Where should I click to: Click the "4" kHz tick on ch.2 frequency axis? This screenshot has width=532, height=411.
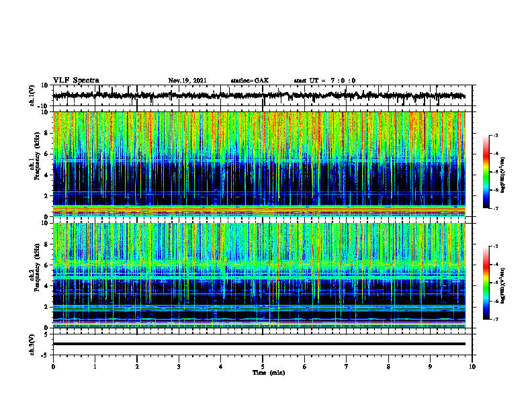46,286
